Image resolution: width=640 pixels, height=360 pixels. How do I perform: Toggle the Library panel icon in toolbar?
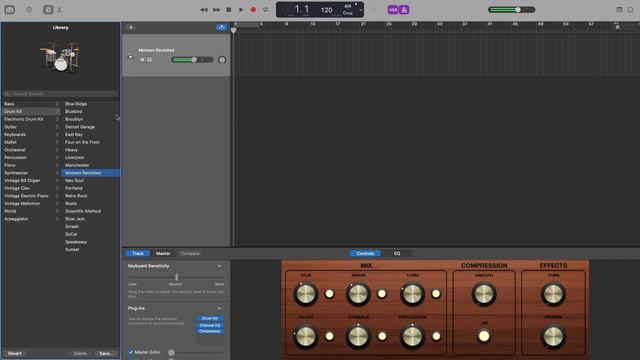10,9
